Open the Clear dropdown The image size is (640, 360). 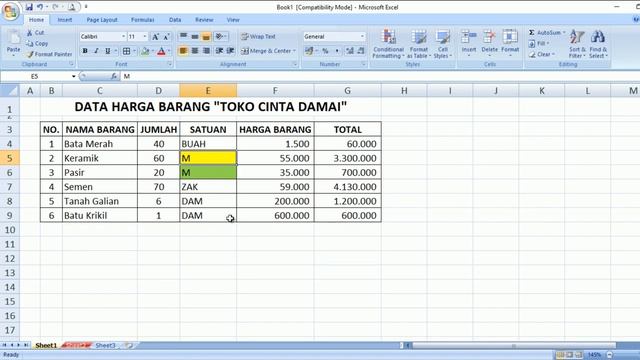[541, 54]
